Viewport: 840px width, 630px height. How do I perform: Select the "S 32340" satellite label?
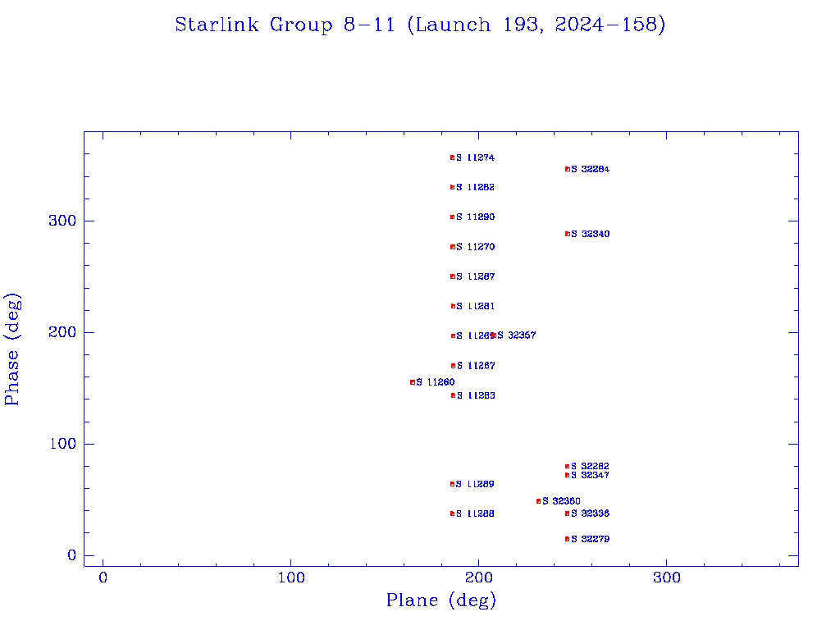(x=590, y=234)
